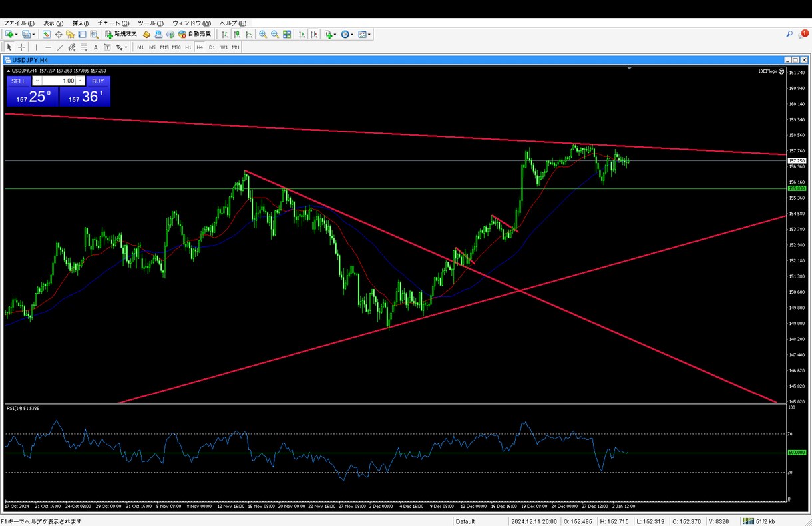Select the vertical line drawing tool

click(x=36, y=47)
